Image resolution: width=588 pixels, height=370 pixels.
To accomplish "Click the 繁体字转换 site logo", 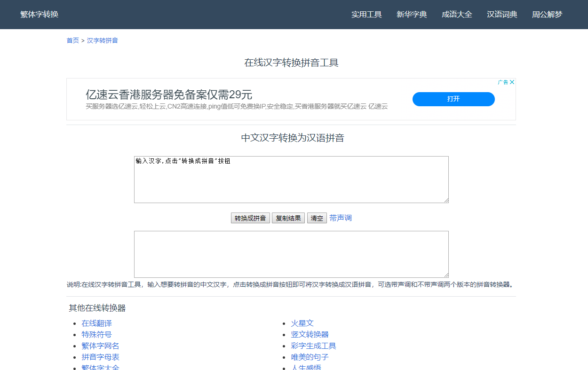I will pos(39,14).
